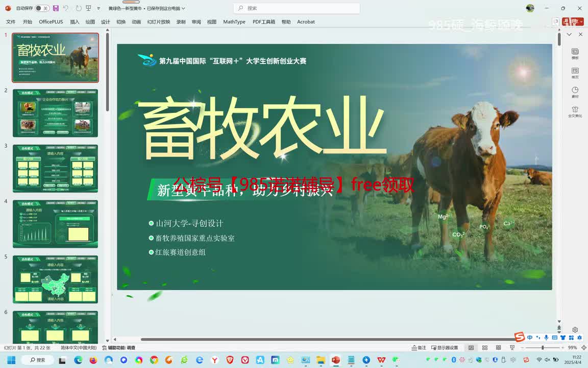Click 辅助功能: 调查 accessibility status

118,348
